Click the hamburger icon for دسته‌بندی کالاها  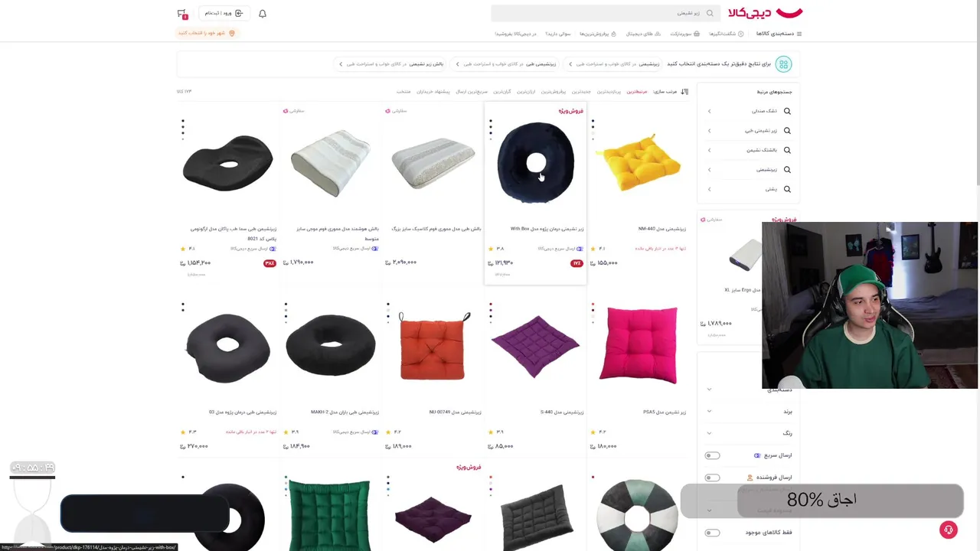click(799, 34)
